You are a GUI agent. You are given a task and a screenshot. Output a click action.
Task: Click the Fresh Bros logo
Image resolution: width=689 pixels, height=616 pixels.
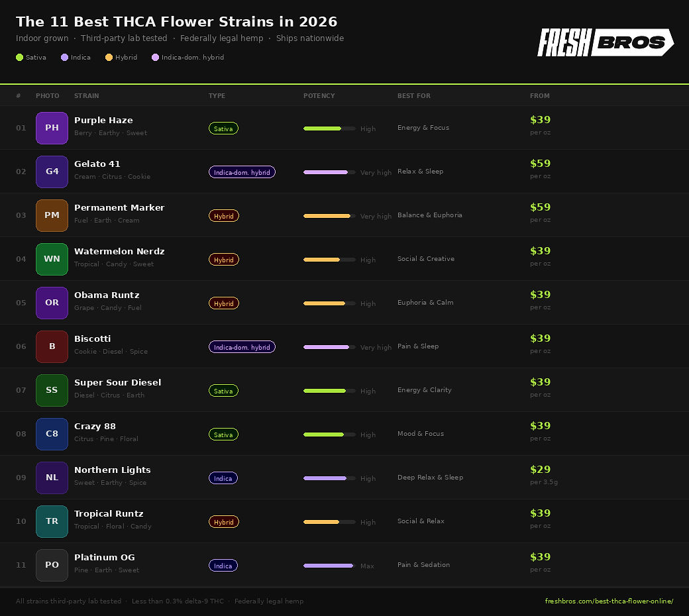(606, 42)
